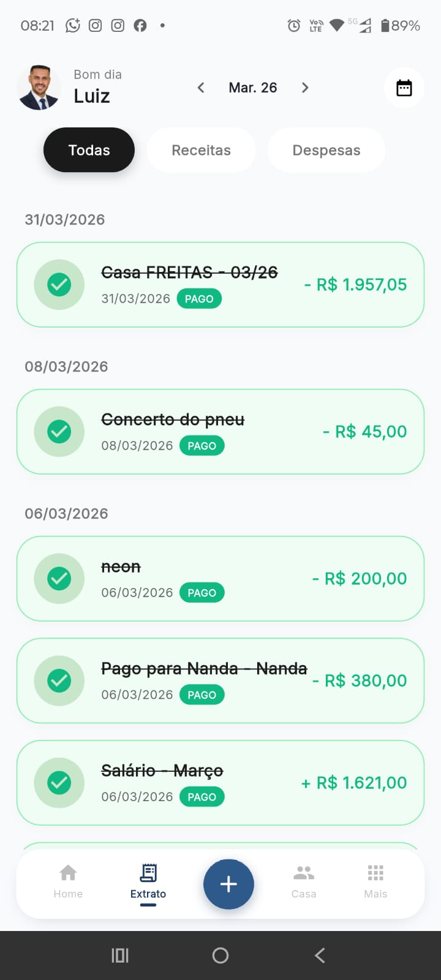The width and height of the screenshot is (441, 980).
Task: Tap Luiz's profile picture
Action: click(x=39, y=88)
